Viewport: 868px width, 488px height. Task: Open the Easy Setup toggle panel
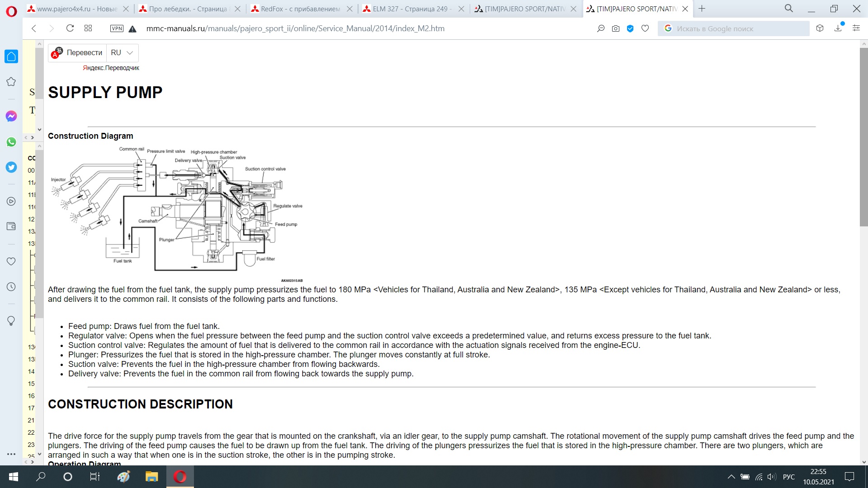856,28
